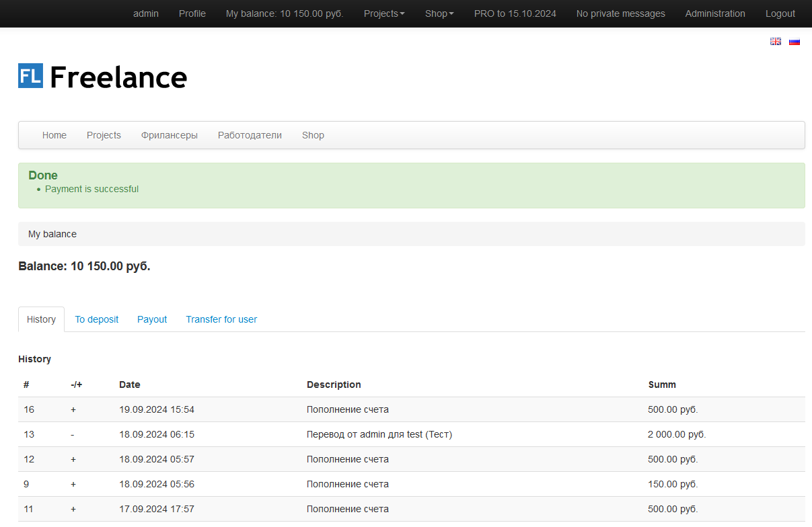Click the admin username in top bar

(146, 13)
